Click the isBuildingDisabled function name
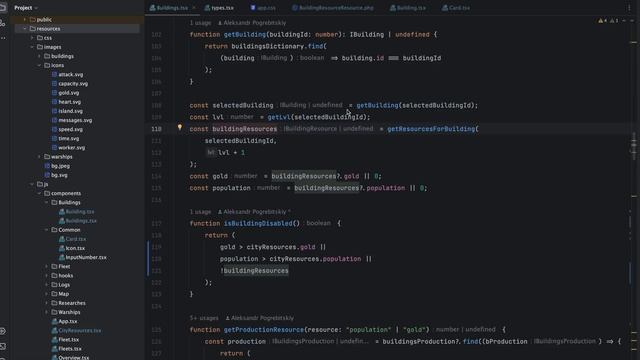Viewport: 640px width, 360px height. point(258,224)
